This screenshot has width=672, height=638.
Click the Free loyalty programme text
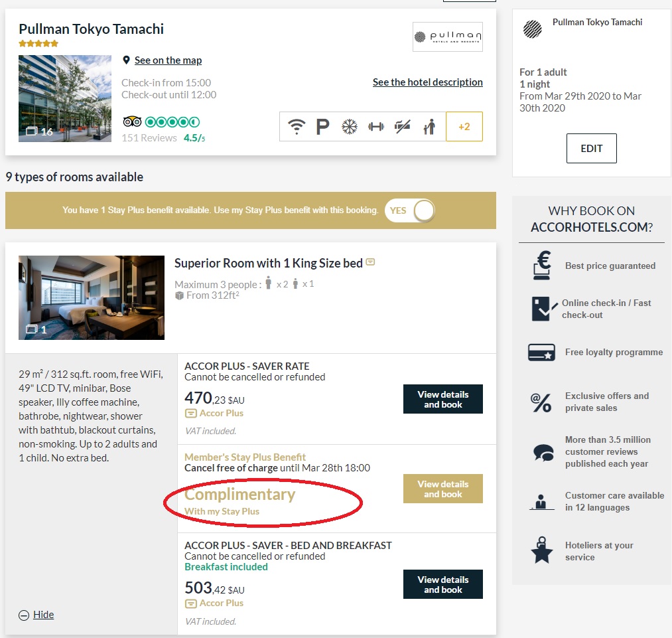(x=614, y=352)
